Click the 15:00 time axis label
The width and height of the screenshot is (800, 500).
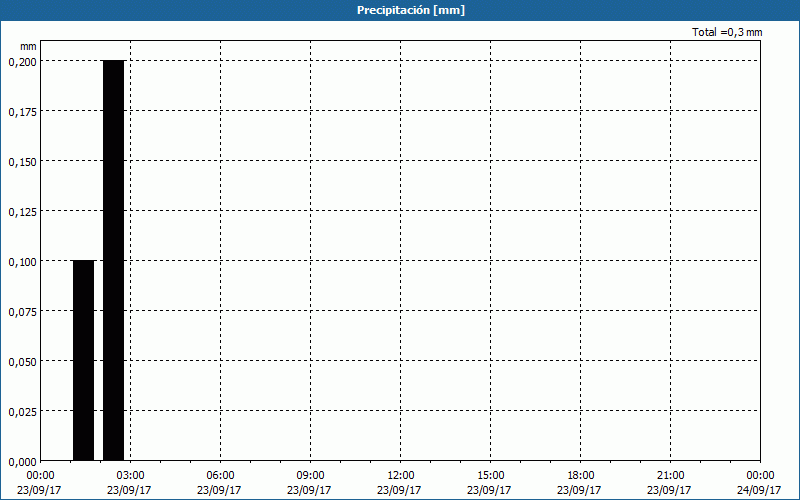coord(490,476)
